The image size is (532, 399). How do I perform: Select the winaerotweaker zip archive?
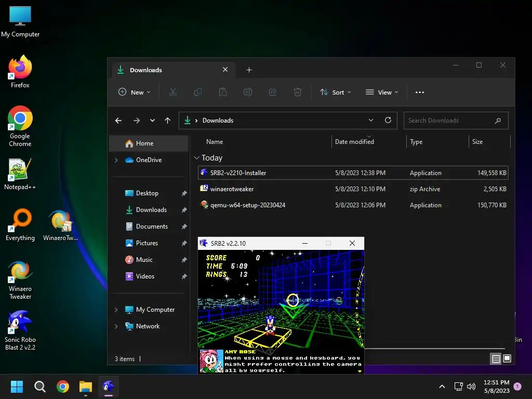pos(353,189)
